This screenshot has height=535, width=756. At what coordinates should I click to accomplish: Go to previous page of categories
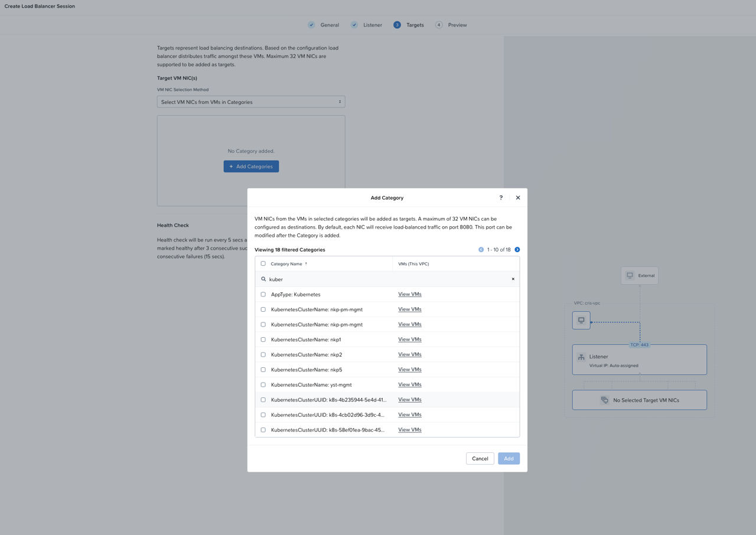tap(481, 250)
